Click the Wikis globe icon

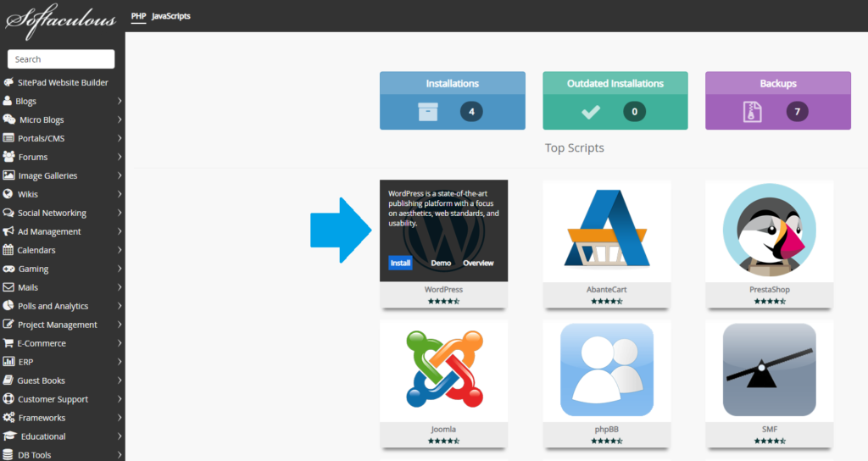click(8, 194)
